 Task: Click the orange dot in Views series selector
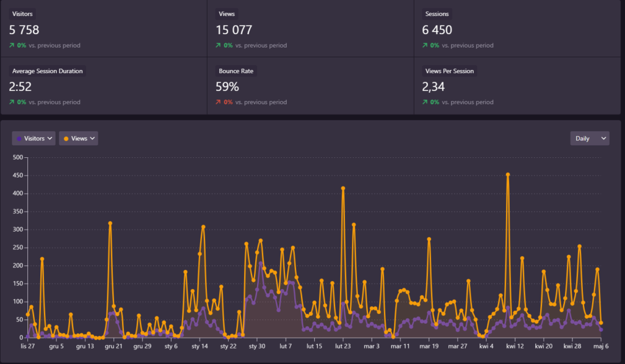point(66,139)
